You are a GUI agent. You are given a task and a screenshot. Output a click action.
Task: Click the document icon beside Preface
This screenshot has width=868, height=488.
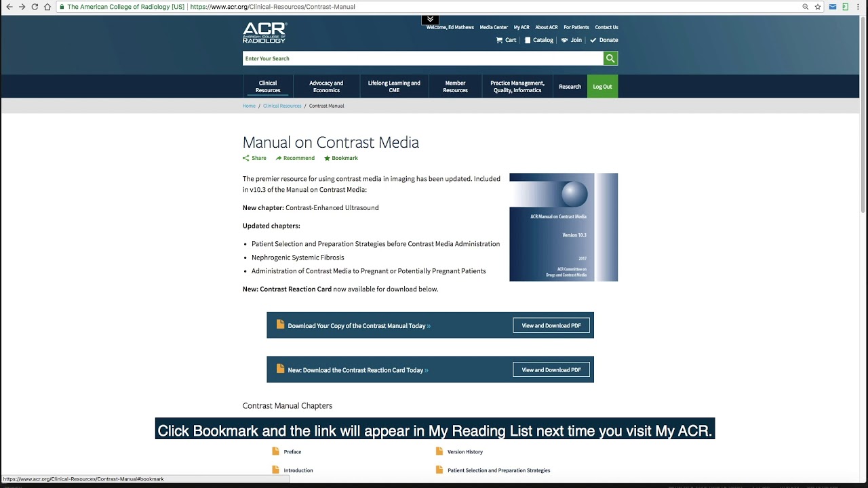coord(275,451)
